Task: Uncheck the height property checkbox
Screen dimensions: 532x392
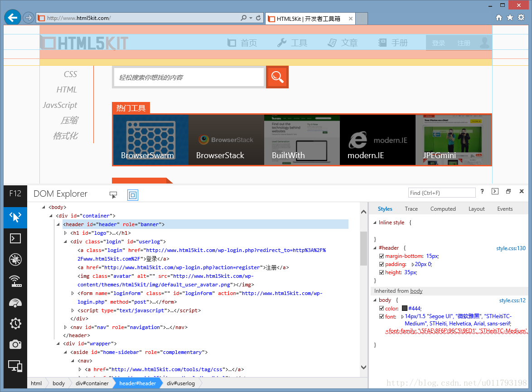Action: pos(382,272)
